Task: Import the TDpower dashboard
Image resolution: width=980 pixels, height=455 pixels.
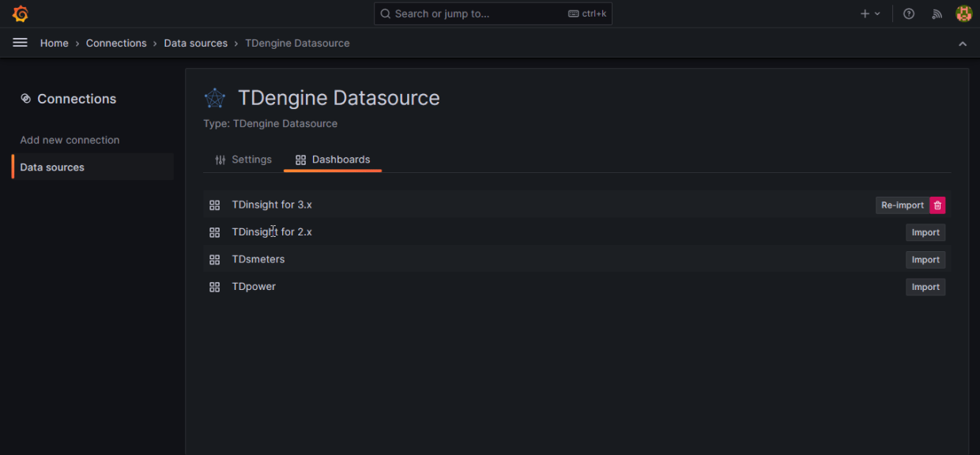Action: coord(925,286)
